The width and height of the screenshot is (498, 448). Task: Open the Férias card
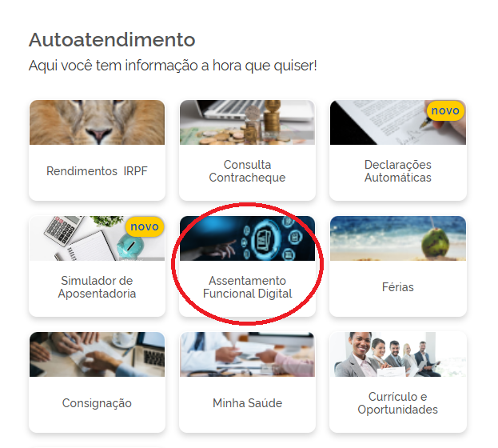tap(398, 266)
